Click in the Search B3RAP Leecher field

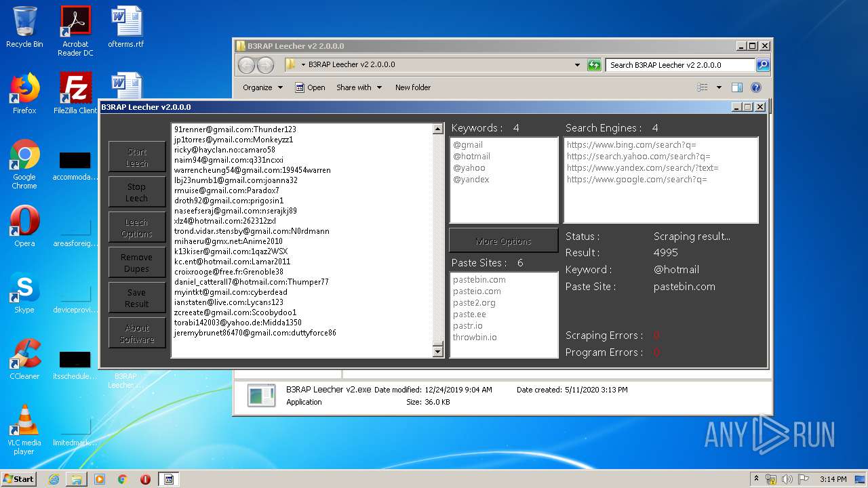pos(680,65)
